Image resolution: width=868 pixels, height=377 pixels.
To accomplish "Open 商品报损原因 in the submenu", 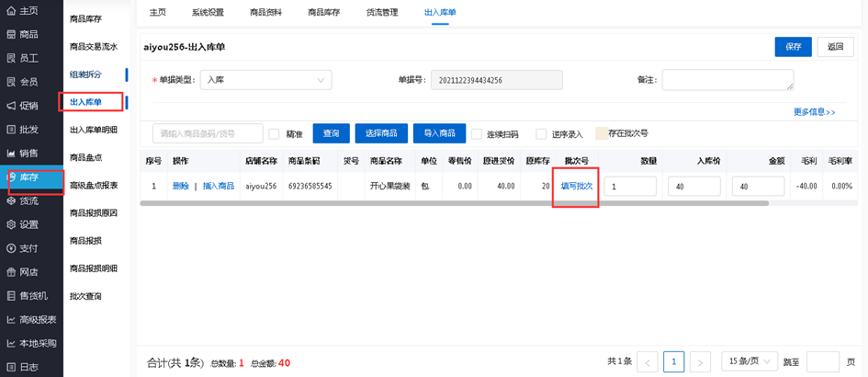I will click(x=94, y=213).
